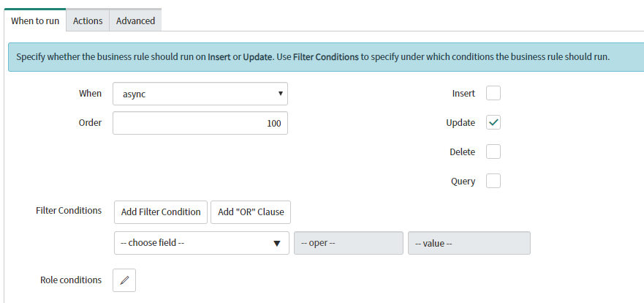Open the oper operator dropdown

(x=349, y=243)
